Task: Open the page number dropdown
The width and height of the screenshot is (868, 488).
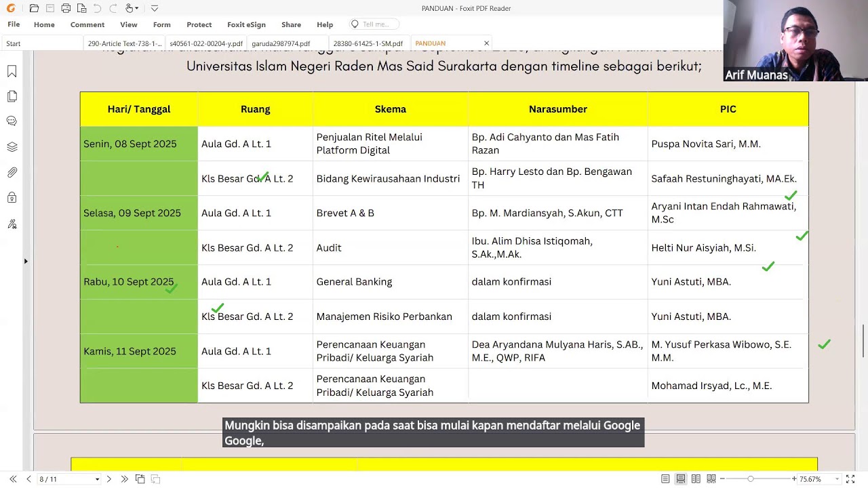Action: pos(97,479)
